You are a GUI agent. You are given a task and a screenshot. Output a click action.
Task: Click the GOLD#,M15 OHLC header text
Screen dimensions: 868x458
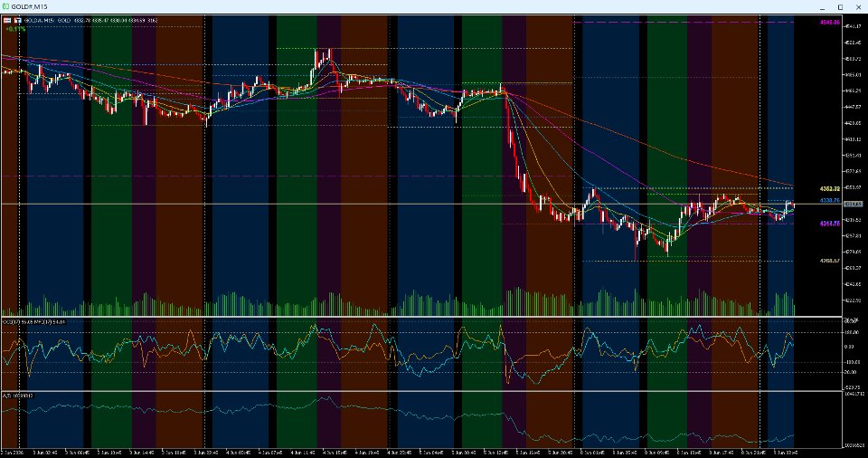click(91, 21)
